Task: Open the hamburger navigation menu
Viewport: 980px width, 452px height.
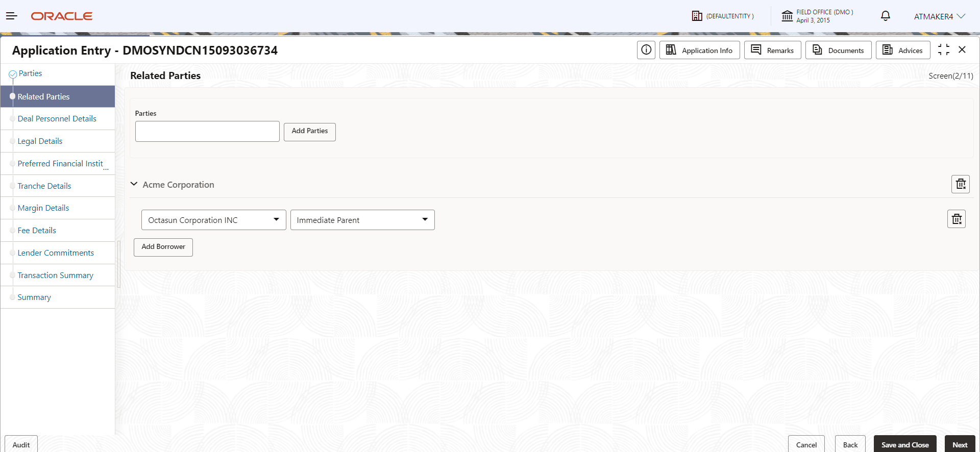Action: click(11, 16)
